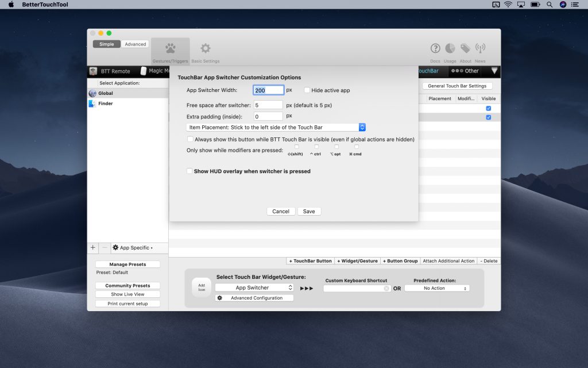Open Spotlight search in menu bar
Image resolution: width=588 pixels, height=368 pixels.
click(550, 5)
